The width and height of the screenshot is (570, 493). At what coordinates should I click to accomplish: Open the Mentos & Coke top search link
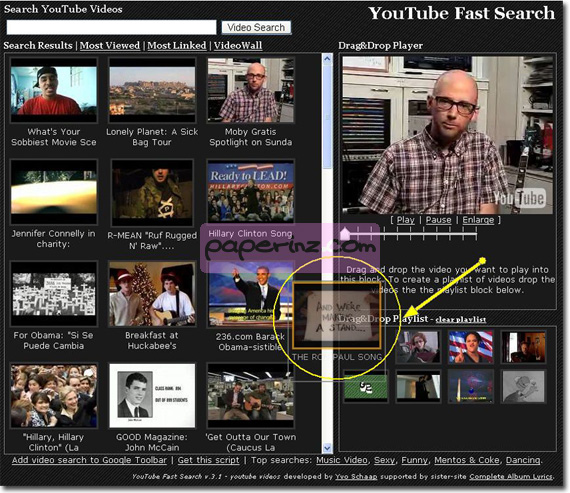[x=467, y=460]
